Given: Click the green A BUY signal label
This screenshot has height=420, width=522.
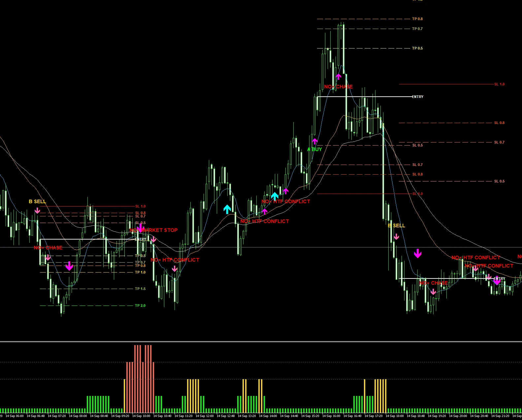Looking at the screenshot, I should 314,149.
